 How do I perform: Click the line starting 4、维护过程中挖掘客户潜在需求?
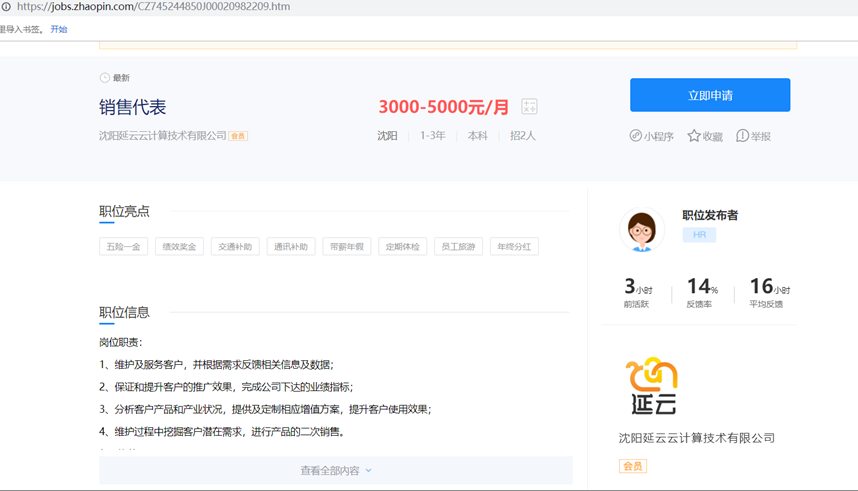pyautogui.click(x=222, y=432)
